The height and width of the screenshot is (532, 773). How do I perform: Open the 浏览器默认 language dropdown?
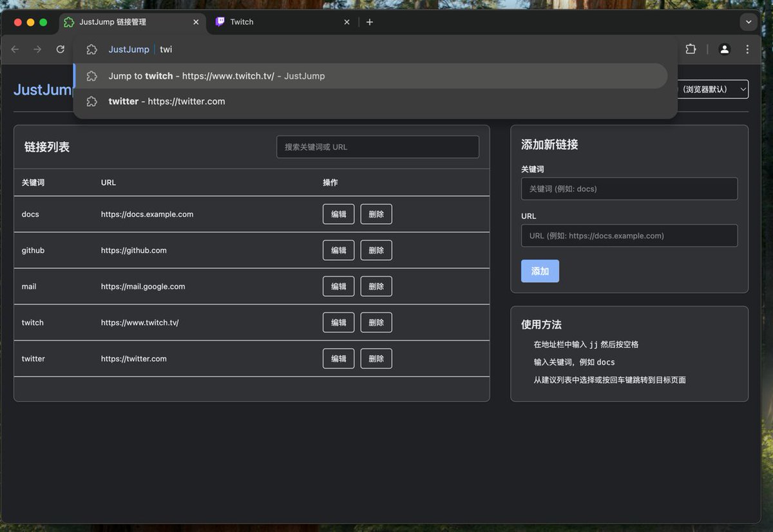click(x=713, y=90)
